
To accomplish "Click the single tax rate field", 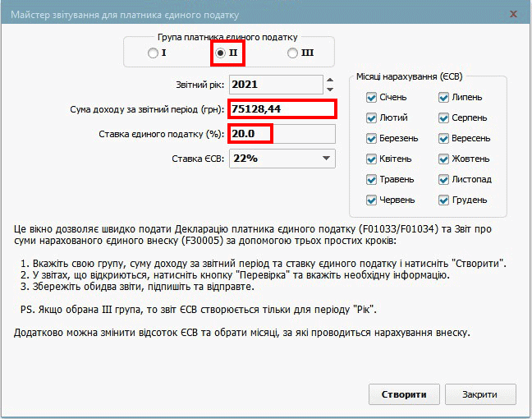I will [282, 134].
